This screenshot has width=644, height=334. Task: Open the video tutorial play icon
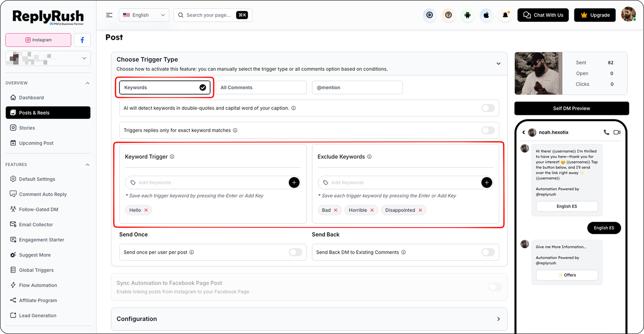(x=429, y=15)
